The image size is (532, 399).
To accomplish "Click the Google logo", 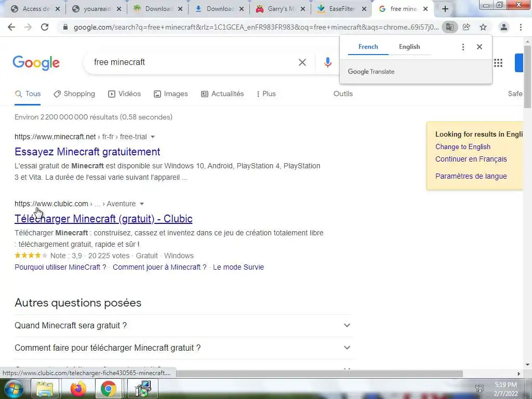I will (x=36, y=63).
